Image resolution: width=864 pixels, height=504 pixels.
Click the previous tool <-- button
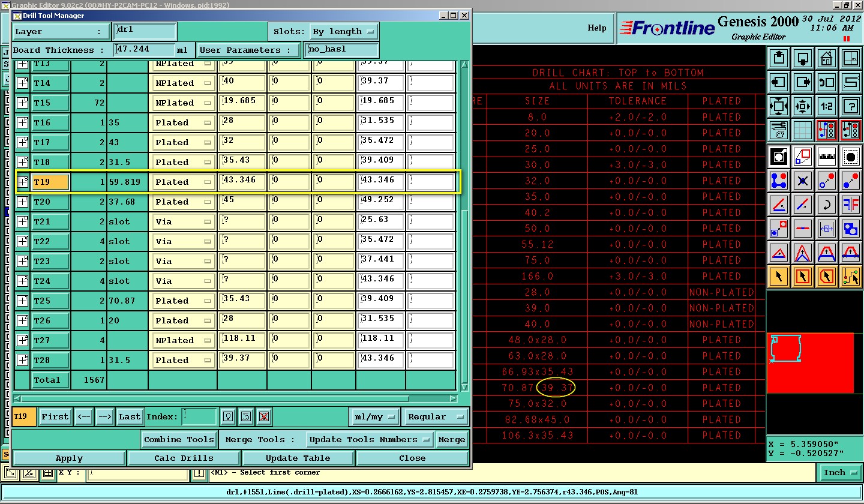click(x=84, y=416)
